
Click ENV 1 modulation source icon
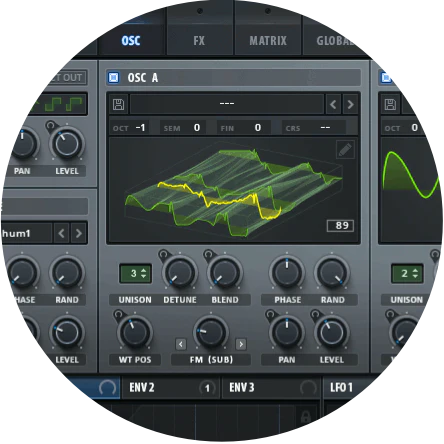point(107,388)
